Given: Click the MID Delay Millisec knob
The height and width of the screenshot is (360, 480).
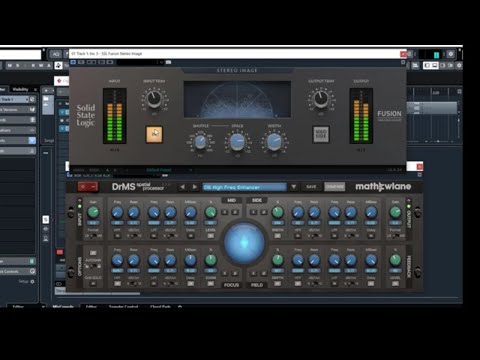Looking at the screenshot, I should tap(190, 212).
